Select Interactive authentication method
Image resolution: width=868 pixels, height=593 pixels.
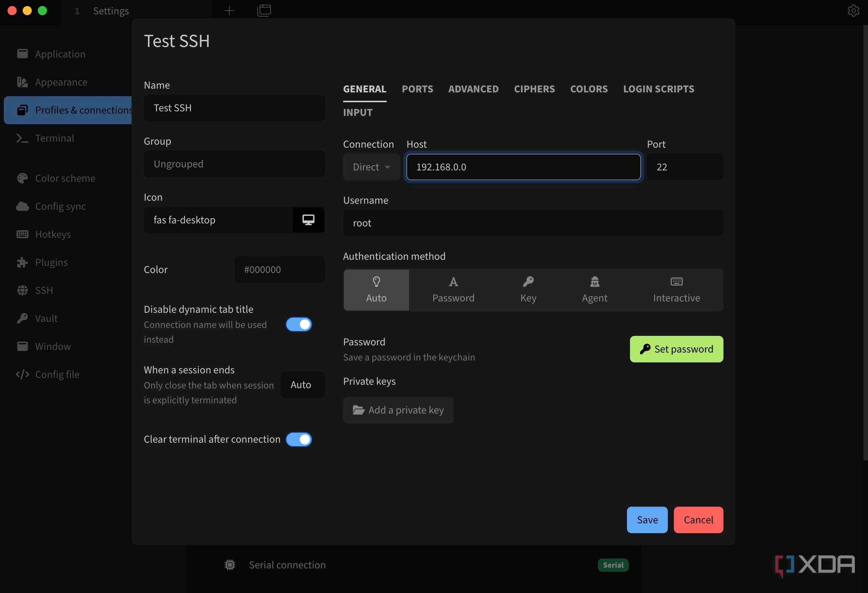(677, 290)
